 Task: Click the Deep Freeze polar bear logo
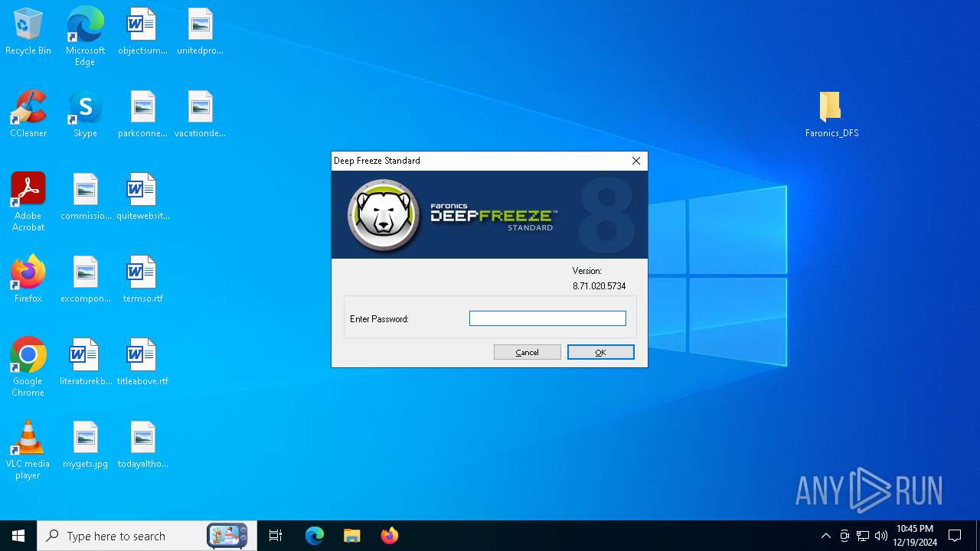click(384, 215)
